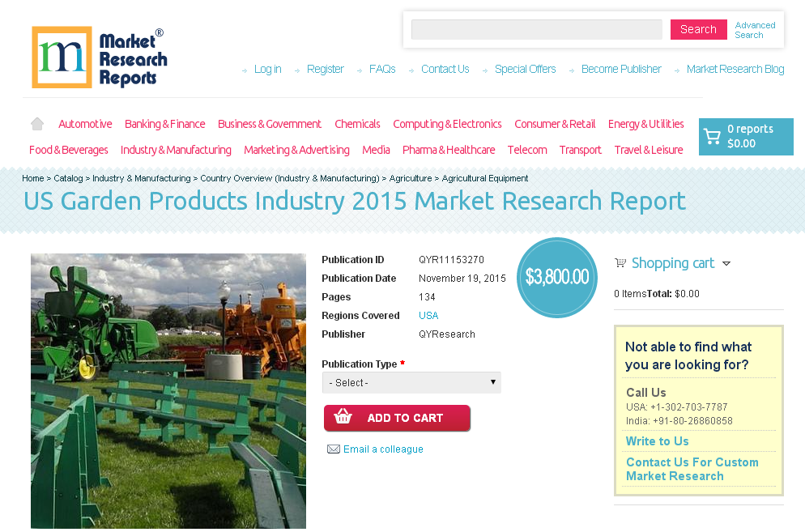The image size is (805, 532).
Task: Click the $3,800.00 price badge
Action: point(556,277)
